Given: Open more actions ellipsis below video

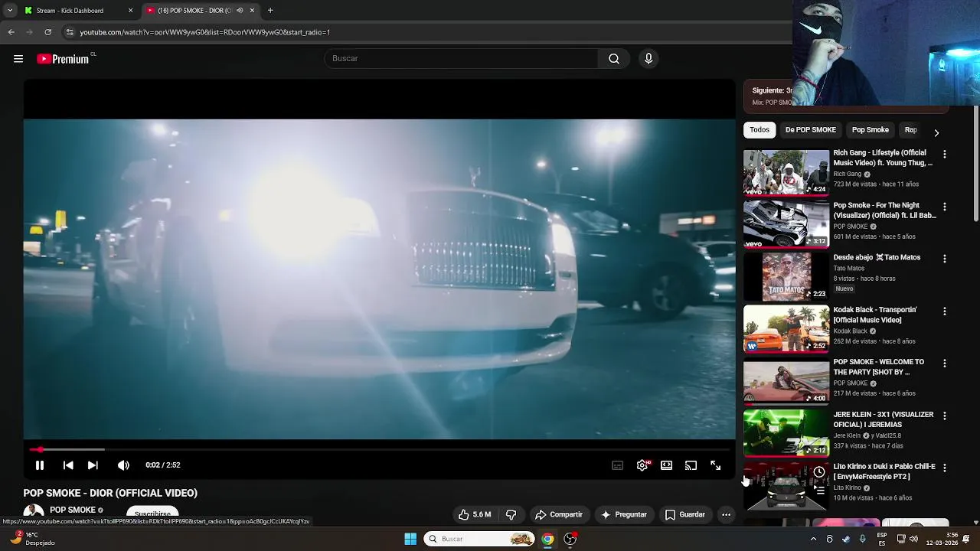Looking at the screenshot, I should pyautogui.click(x=726, y=515).
